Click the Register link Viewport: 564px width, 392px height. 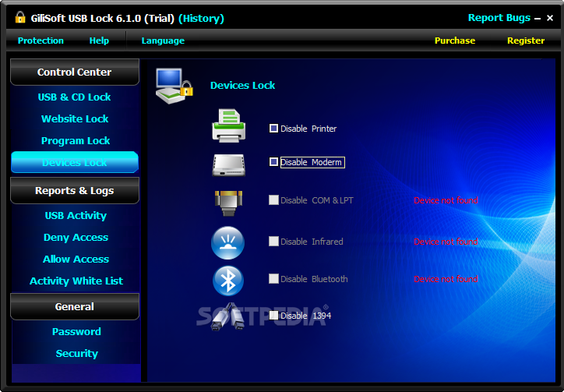526,41
